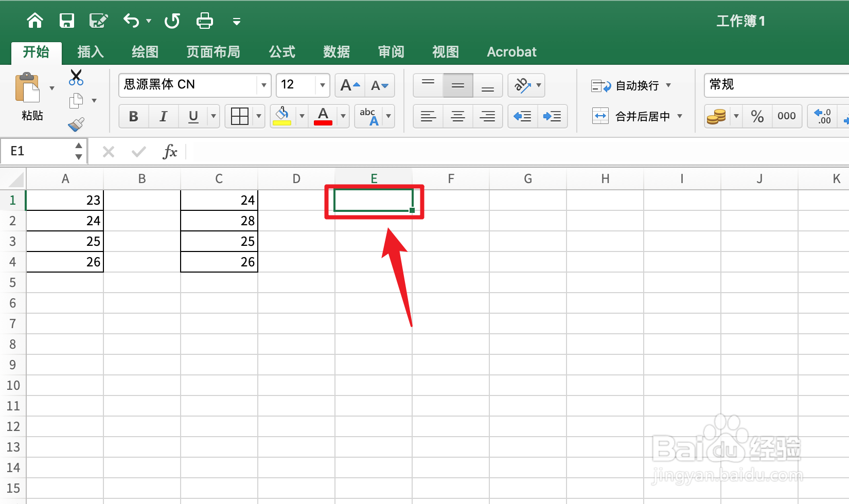Toggle Underline formatting

pos(193,116)
